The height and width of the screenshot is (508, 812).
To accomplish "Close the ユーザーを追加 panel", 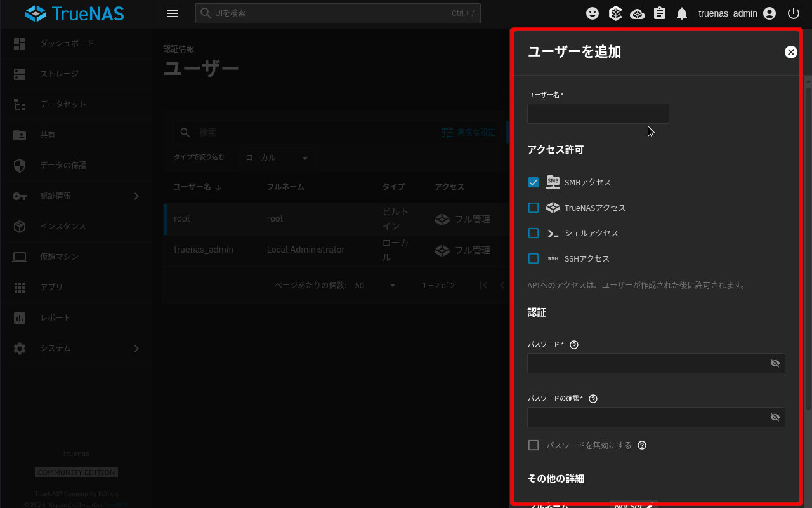I will click(790, 52).
